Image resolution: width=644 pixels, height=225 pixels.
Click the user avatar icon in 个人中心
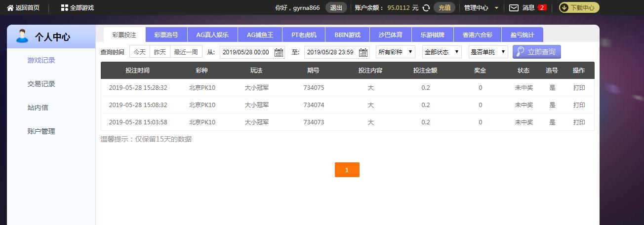pyautogui.click(x=22, y=36)
